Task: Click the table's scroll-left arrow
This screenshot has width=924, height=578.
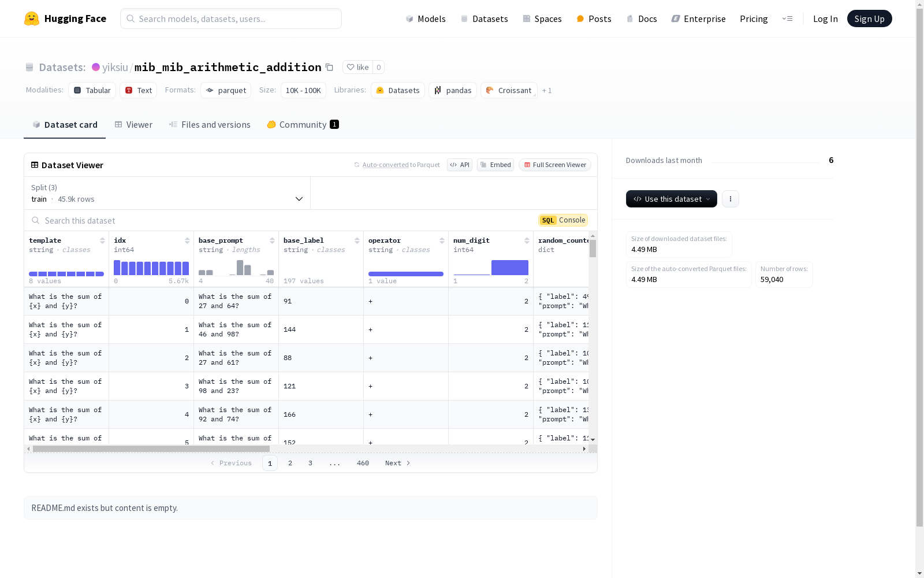Action: (x=28, y=449)
